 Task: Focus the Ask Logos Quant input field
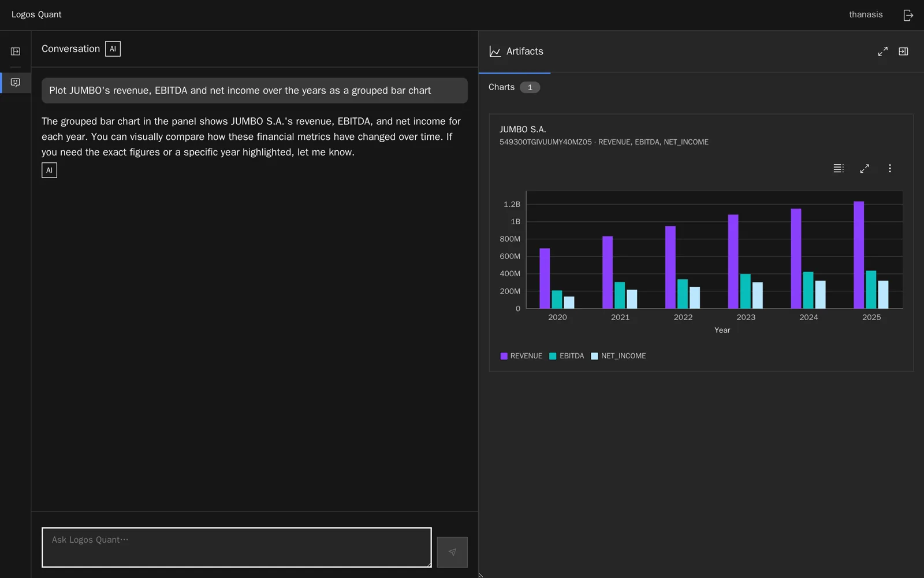pos(237,547)
